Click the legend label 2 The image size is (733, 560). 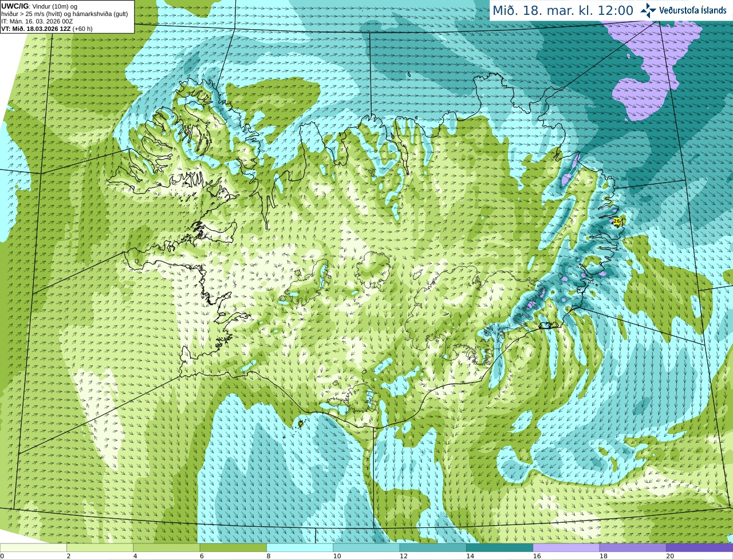[x=69, y=556]
